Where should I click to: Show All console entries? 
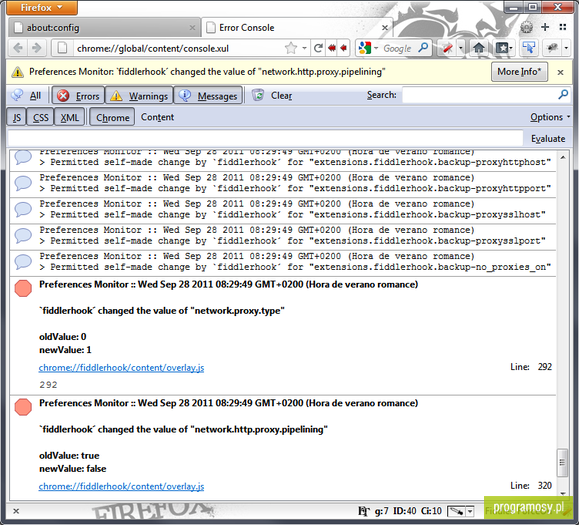pyautogui.click(x=27, y=96)
